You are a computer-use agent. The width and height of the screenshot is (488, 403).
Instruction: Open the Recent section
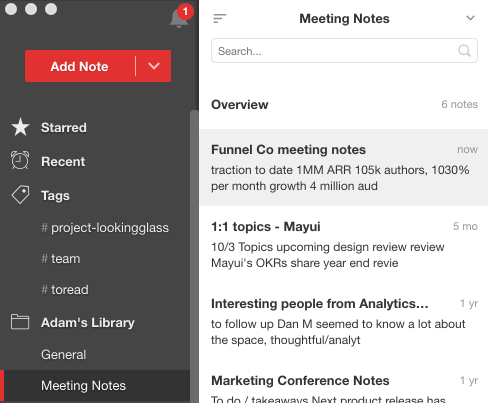tap(63, 162)
